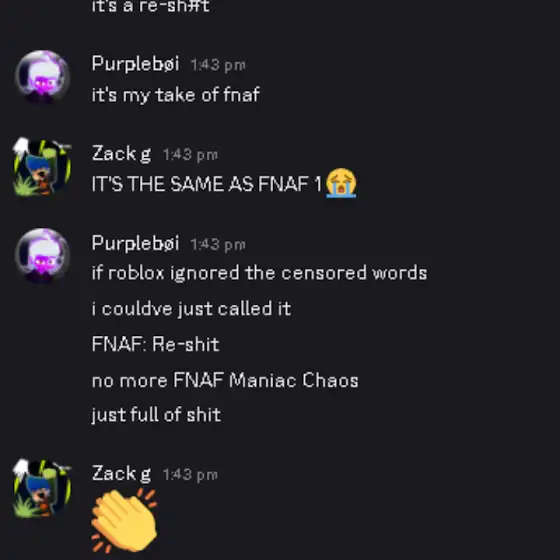Open the Zack g username above "IT'S THE SAME AS FNAF 1"
The image size is (560, 560).
pos(121,154)
